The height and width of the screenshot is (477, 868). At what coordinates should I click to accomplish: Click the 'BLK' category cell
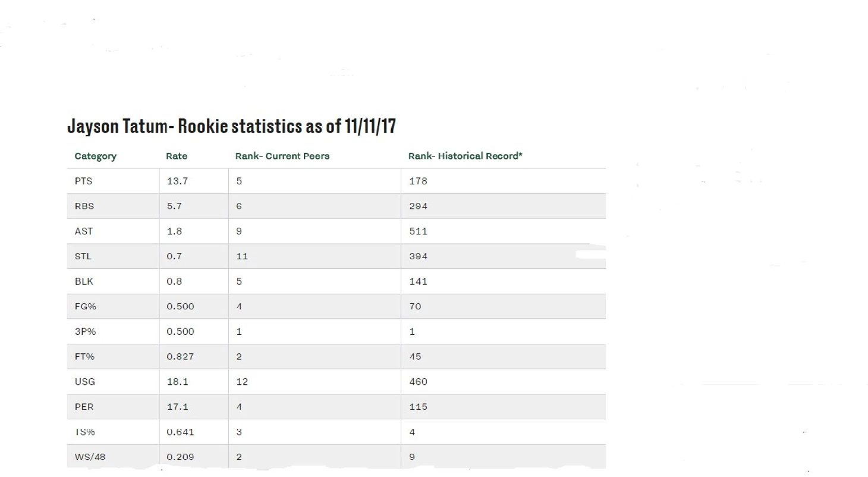84,281
